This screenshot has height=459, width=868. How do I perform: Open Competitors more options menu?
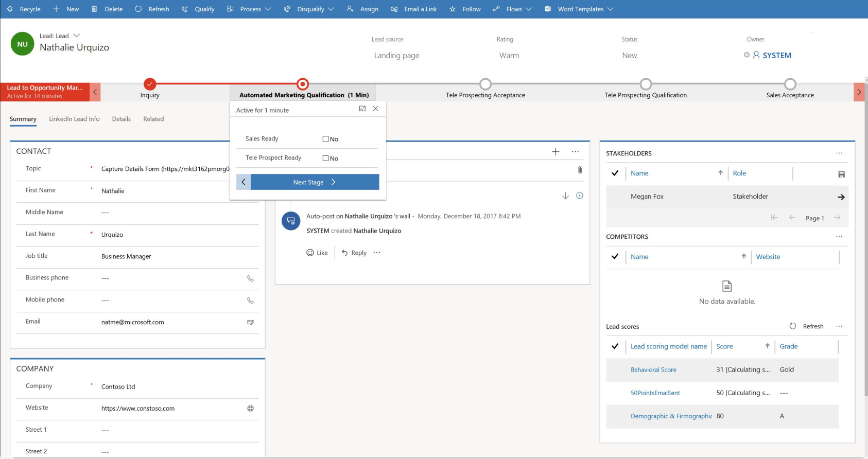tap(839, 237)
